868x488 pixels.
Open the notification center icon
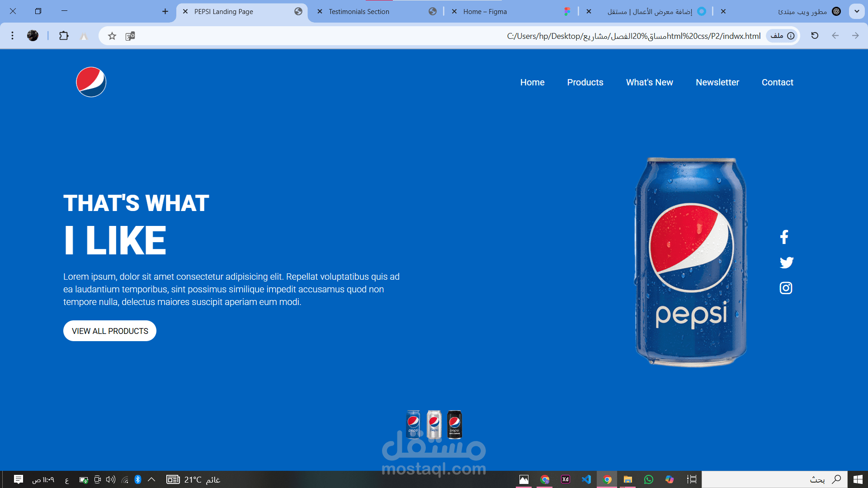click(x=19, y=479)
